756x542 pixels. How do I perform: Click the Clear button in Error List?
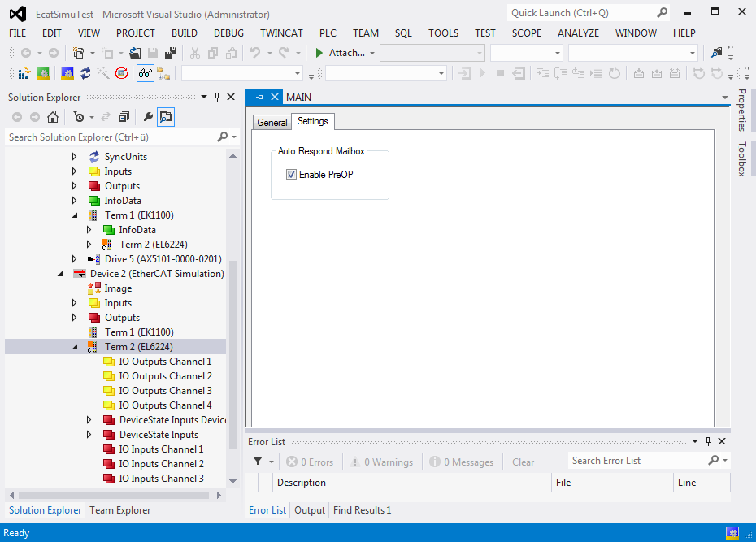pos(524,462)
